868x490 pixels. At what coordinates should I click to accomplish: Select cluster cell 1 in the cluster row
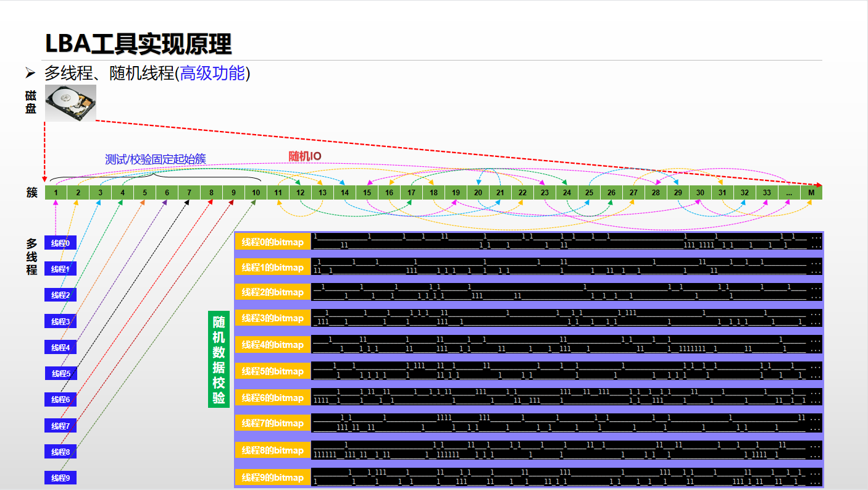click(x=55, y=192)
